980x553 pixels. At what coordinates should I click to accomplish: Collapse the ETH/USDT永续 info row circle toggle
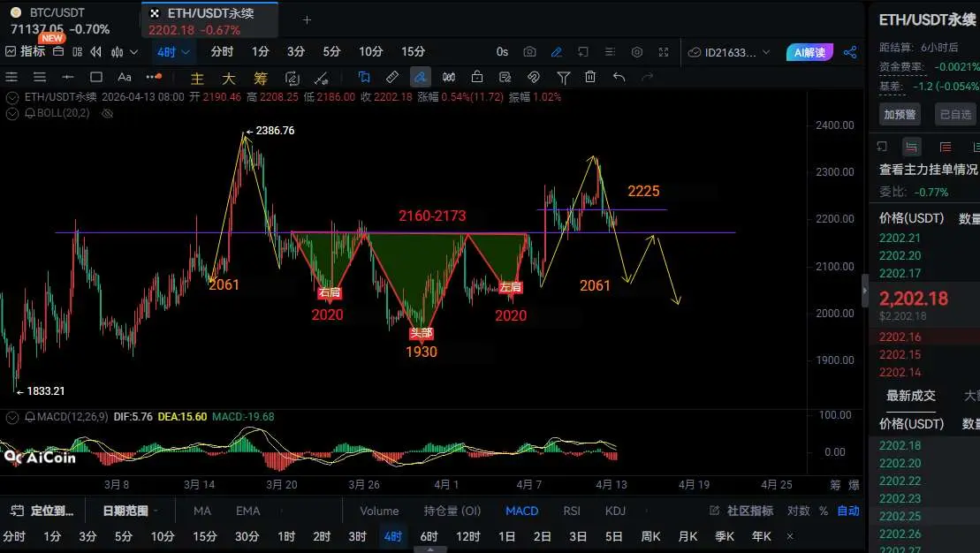tap(11, 97)
